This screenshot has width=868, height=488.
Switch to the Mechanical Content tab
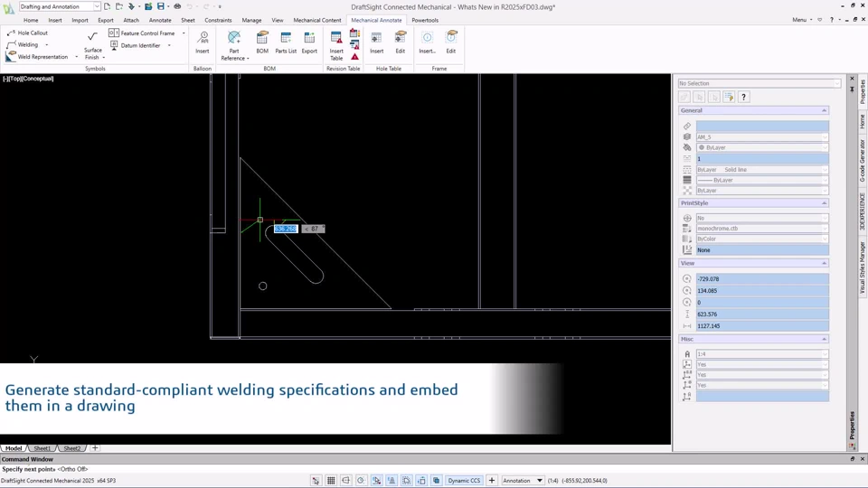tap(317, 20)
